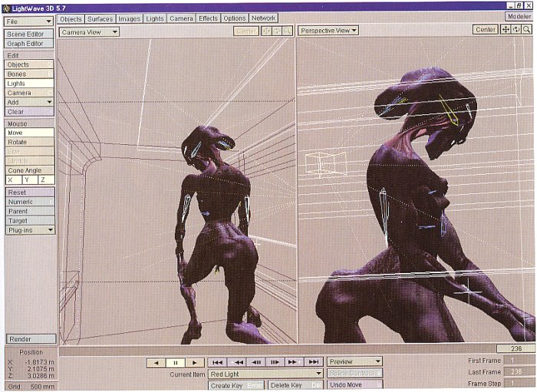Open the Camera View dropdown
This screenshot has height=392, width=537.
coord(90,31)
